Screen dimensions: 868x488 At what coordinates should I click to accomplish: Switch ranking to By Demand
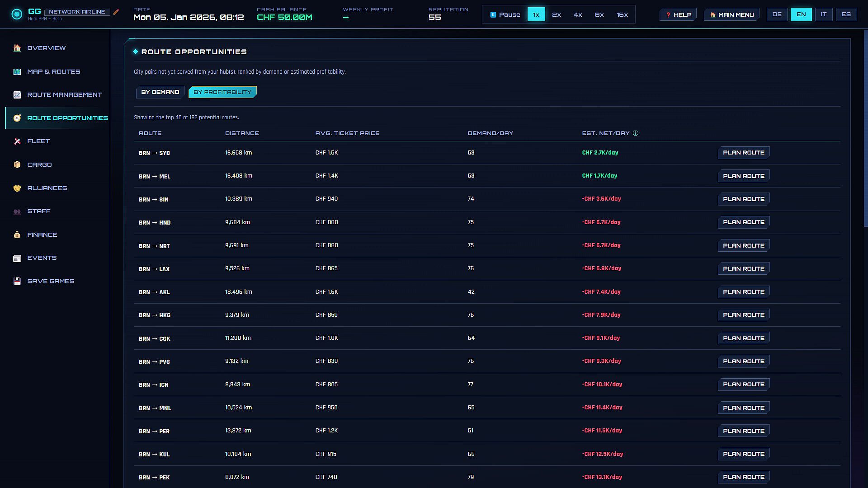(x=160, y=92)
